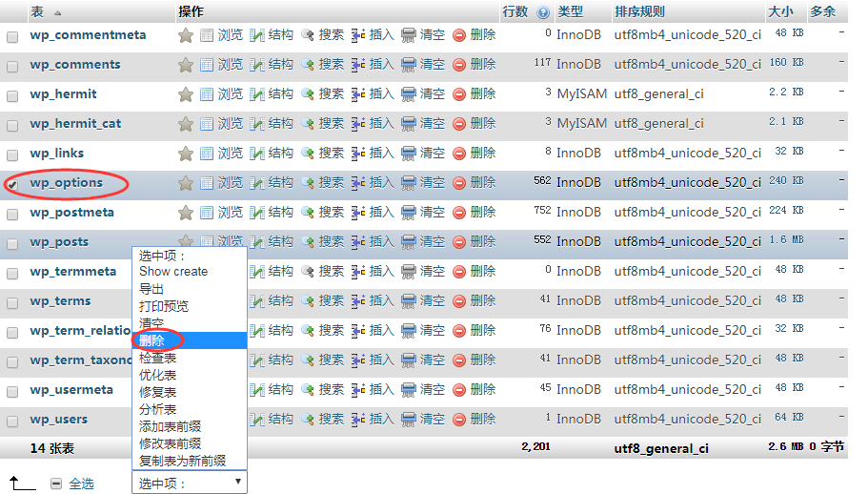The height and width of the screenshot is (494, 868).
Task: Open the 选中项 dropdown at the bottom
Action: (x=190, y=483)
